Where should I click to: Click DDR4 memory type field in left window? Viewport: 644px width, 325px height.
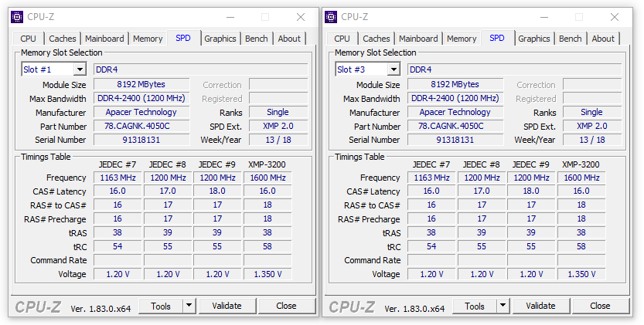point(201,69)
